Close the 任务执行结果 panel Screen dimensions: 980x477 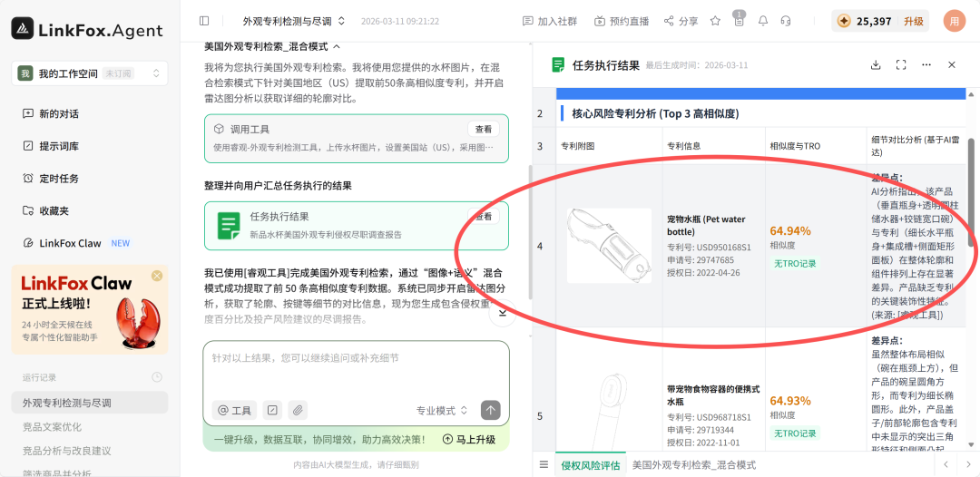(952, 65)
